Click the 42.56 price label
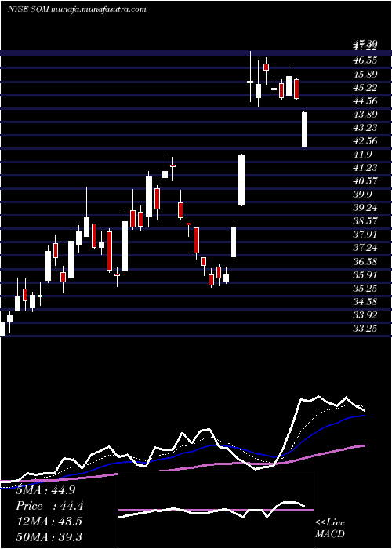 [365, 141]
